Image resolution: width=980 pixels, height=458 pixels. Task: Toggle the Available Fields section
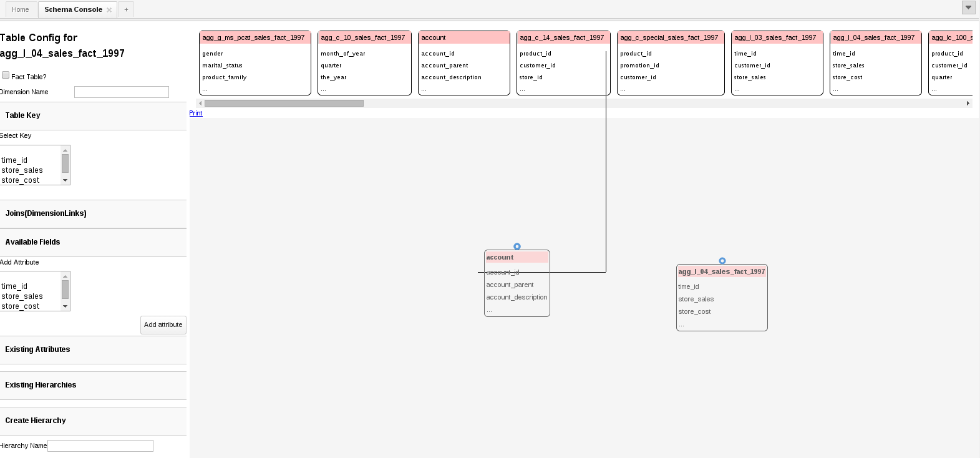pyautogui.click(x=94, y=242)
